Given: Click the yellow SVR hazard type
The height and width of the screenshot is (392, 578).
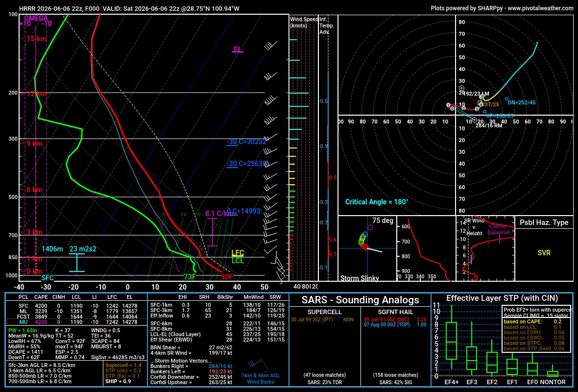Looking at the screenshot, I should click(544, 253).
